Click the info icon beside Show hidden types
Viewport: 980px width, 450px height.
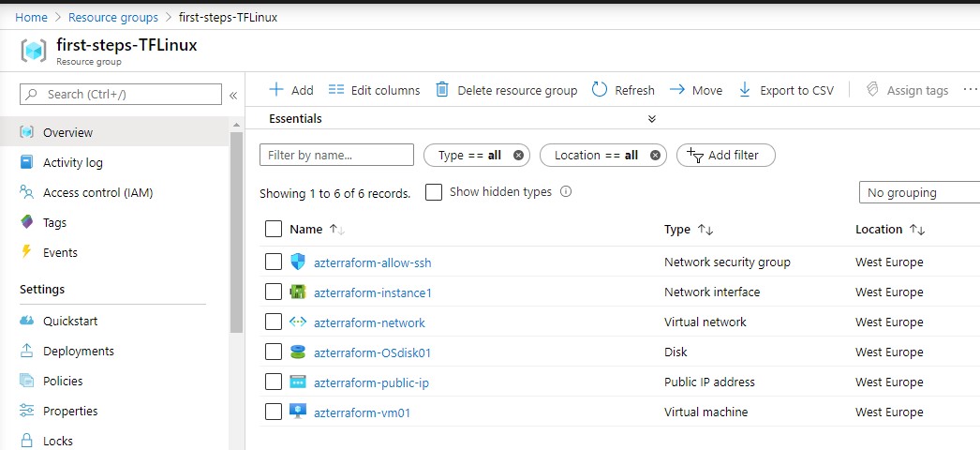[566, 192]
